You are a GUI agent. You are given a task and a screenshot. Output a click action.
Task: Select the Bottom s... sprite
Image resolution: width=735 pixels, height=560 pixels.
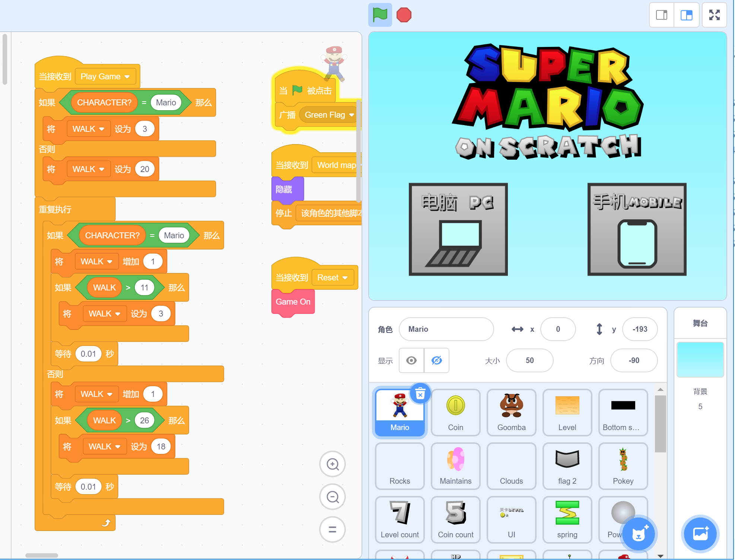coord(623,412)
